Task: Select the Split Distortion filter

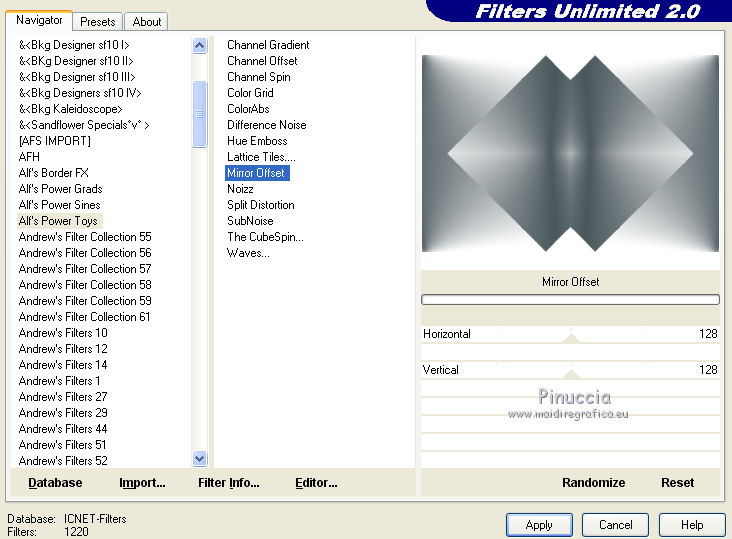Action: (x=260, y=204)
